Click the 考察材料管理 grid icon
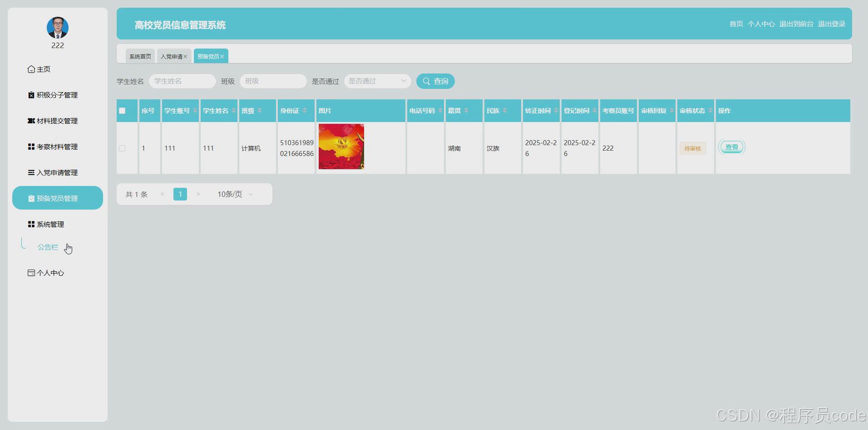Viewport: 868px width, 430px height. (31, 147)
